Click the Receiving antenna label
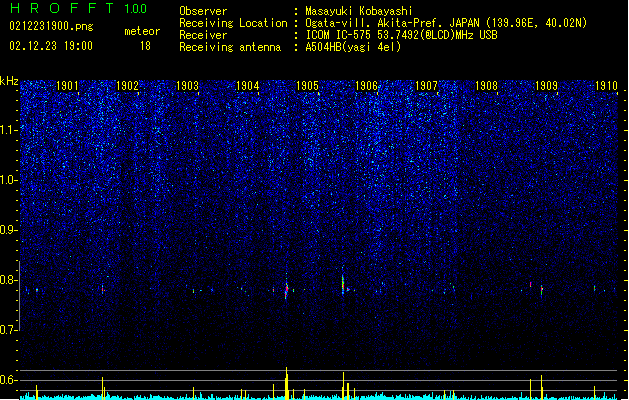This screenshot has height=400, width=629. click(x=230, y=47)
